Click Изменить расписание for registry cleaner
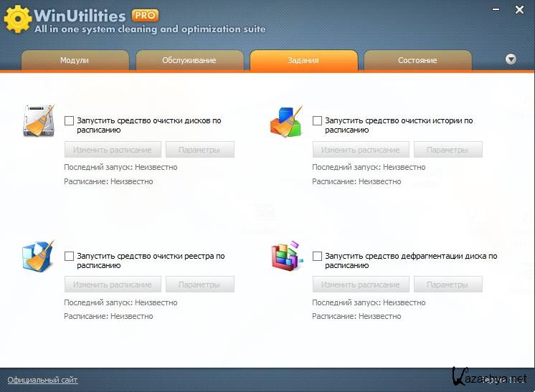The height and width of the screenshot is (392, 535). (113, 285)
